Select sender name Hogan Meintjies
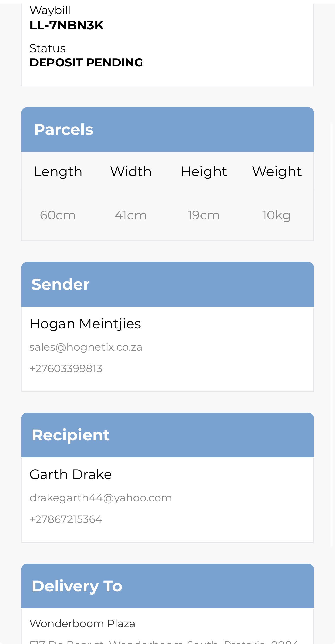Screen dimensions: 335x644 pyautogui.click(x=85, y=324)
